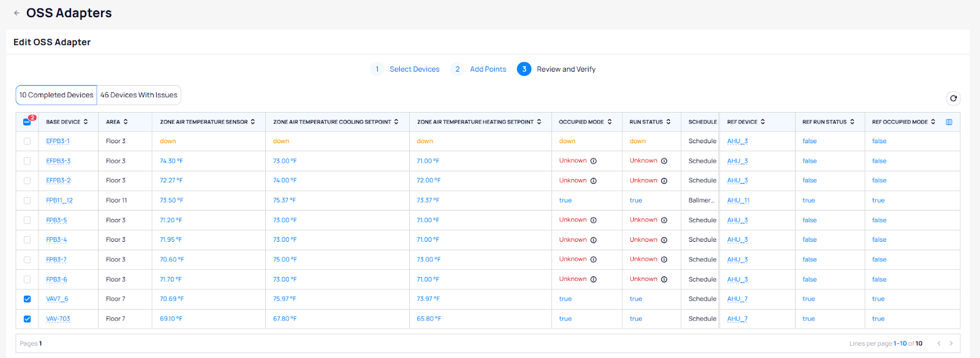The image size is (980, 358).
Task: Sort by Ref Occupied Mode column
Action: 933,122
